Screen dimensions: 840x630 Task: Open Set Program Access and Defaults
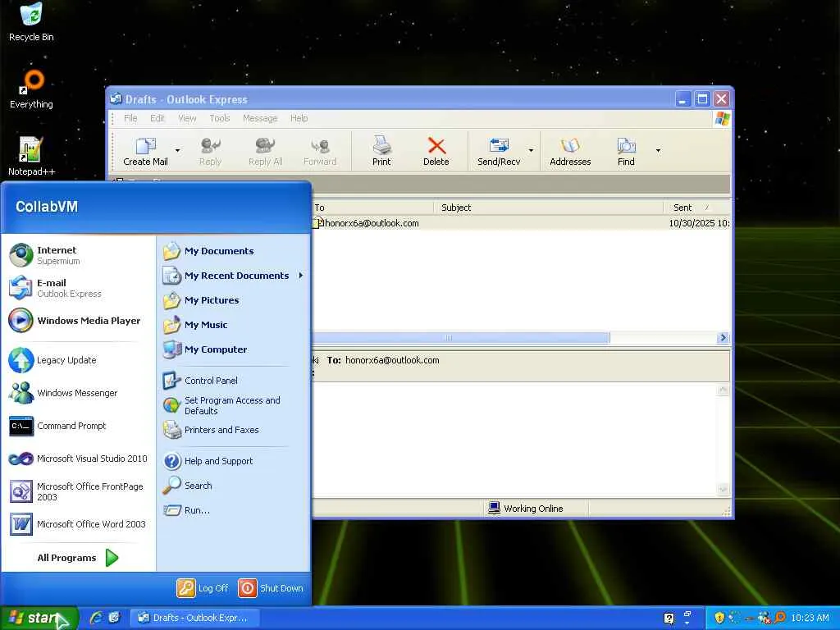(232, 405)
